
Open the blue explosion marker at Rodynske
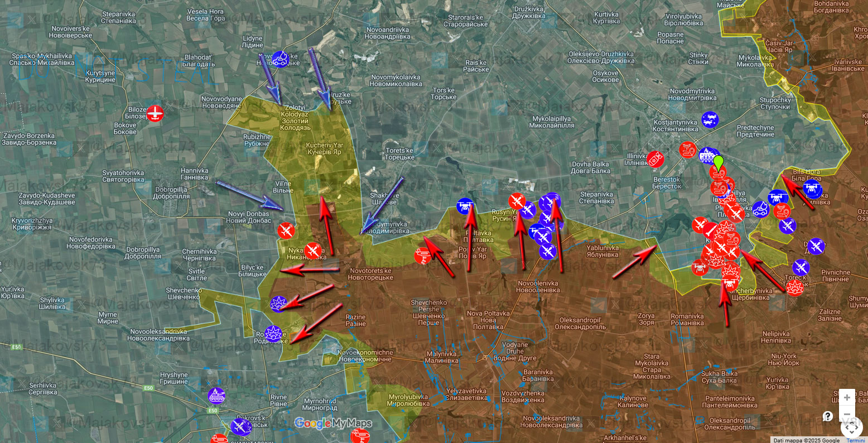pos(273,334)
